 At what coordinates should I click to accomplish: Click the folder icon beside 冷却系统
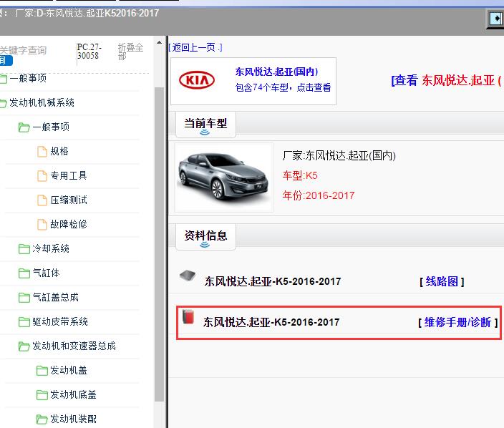point(24,249)
